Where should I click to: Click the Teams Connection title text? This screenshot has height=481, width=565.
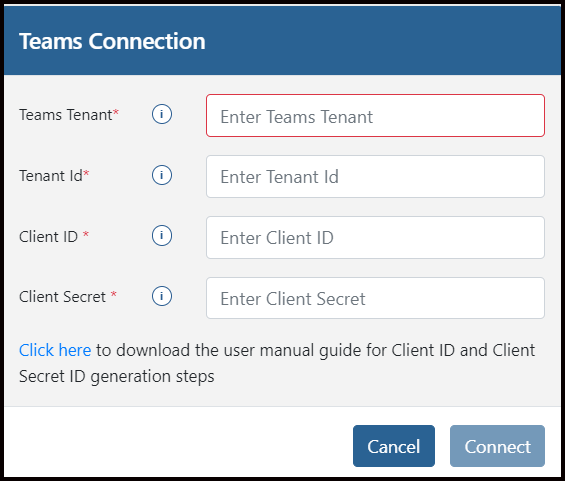112,41
